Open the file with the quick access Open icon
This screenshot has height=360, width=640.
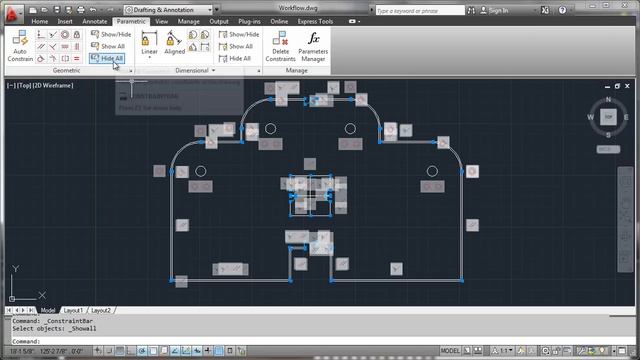tap(45, 9)
